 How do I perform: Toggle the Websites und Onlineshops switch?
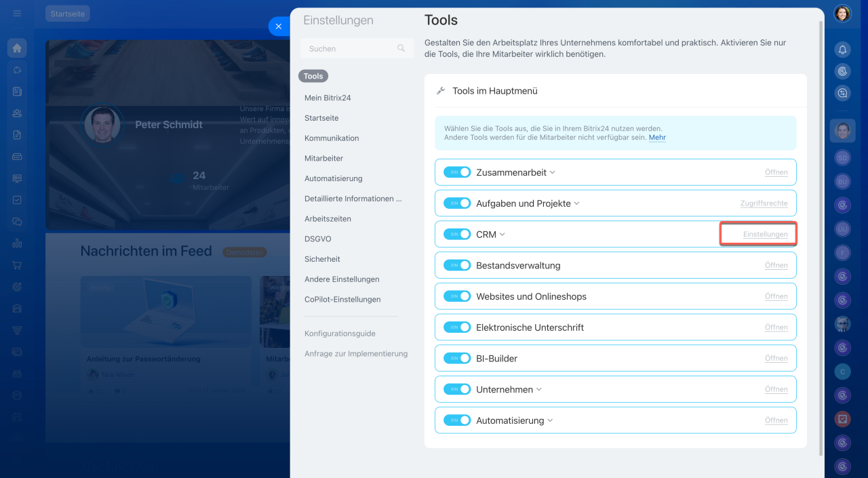[457, 296]
